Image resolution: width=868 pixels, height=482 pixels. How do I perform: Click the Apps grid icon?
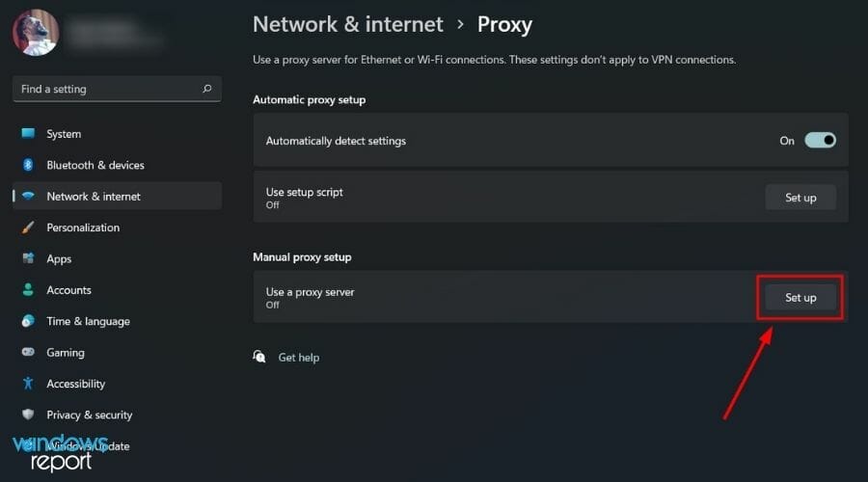click(x=28, y=258)
